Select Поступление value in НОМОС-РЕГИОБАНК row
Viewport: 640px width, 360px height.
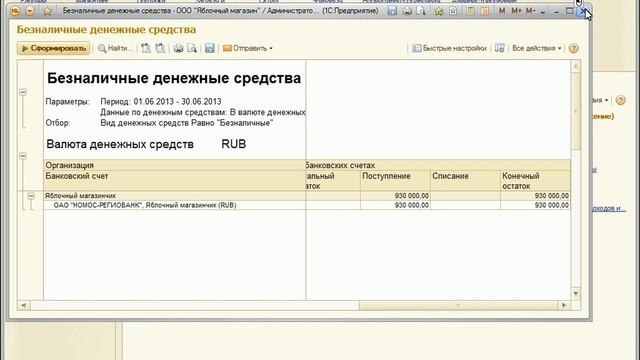(396, 205)
